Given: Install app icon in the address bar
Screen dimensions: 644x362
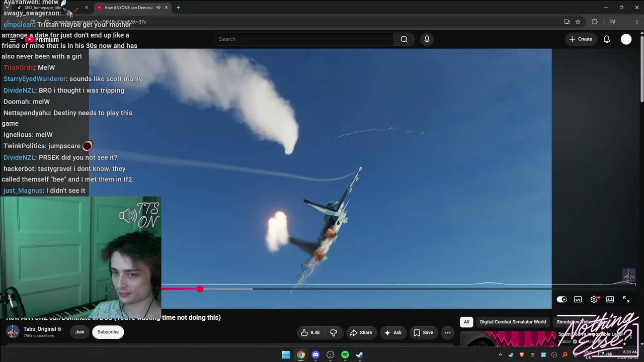Looking at the screenshot, I should [567, 22].
